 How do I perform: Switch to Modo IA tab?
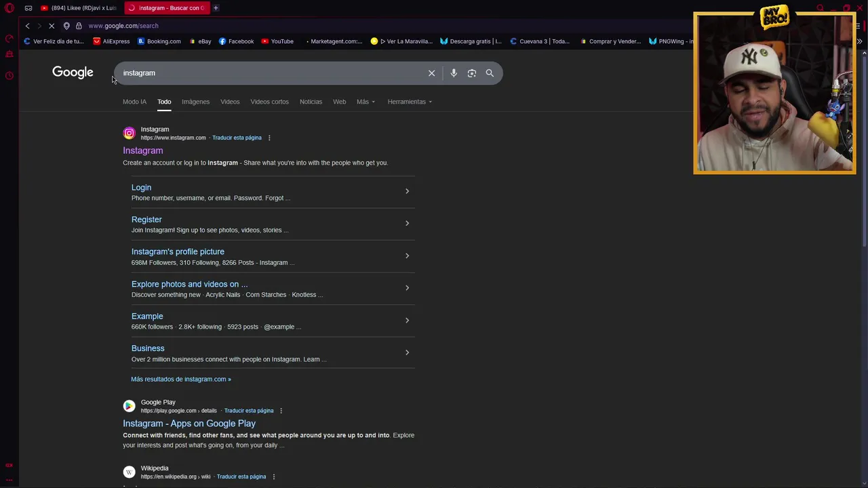[134, 102]
